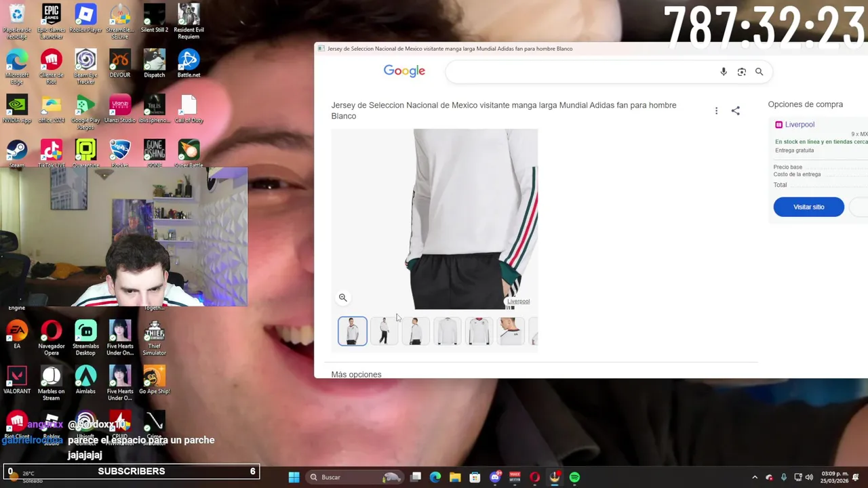This screenshot has width=868, height=488.
Task: Show hidden system tray icons chevron
Action: [755, 477]
